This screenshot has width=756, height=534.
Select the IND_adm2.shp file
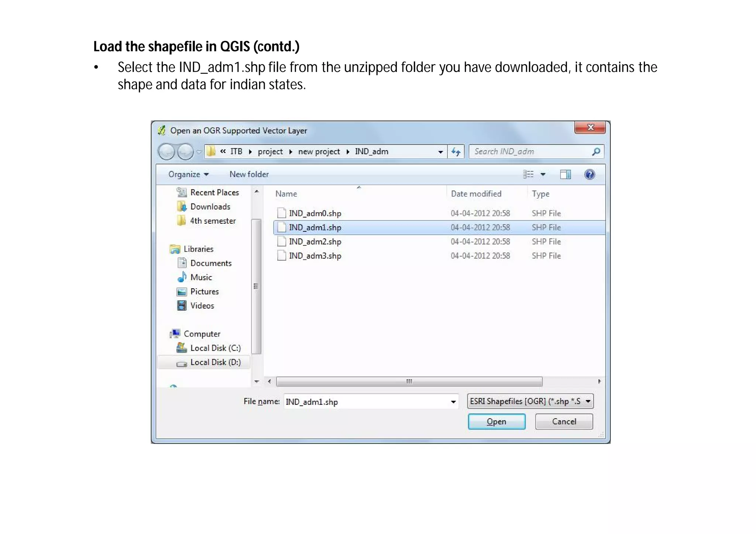(439, 242)
